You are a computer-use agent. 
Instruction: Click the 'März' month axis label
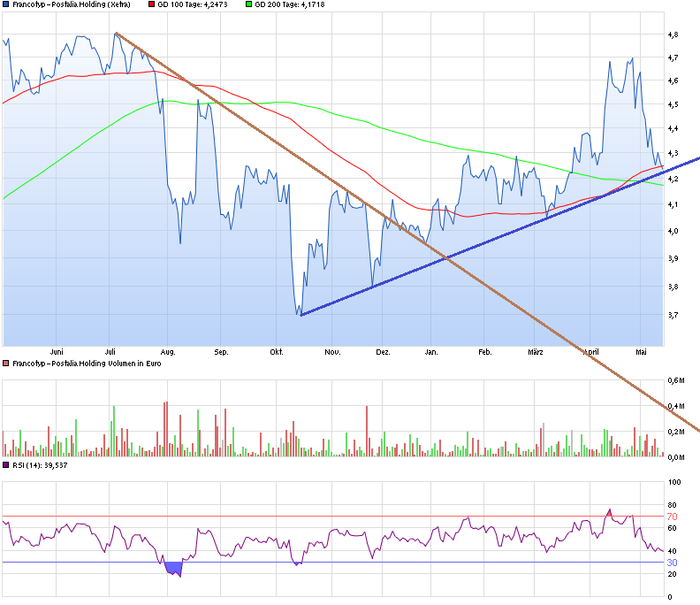pyautogui.click(x=536, y=352)
